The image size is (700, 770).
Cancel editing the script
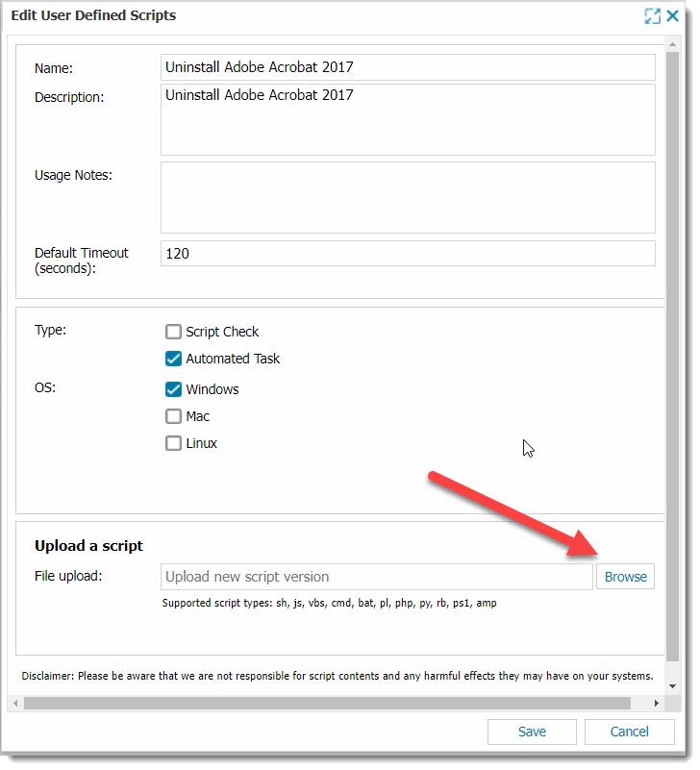(630, 732)
